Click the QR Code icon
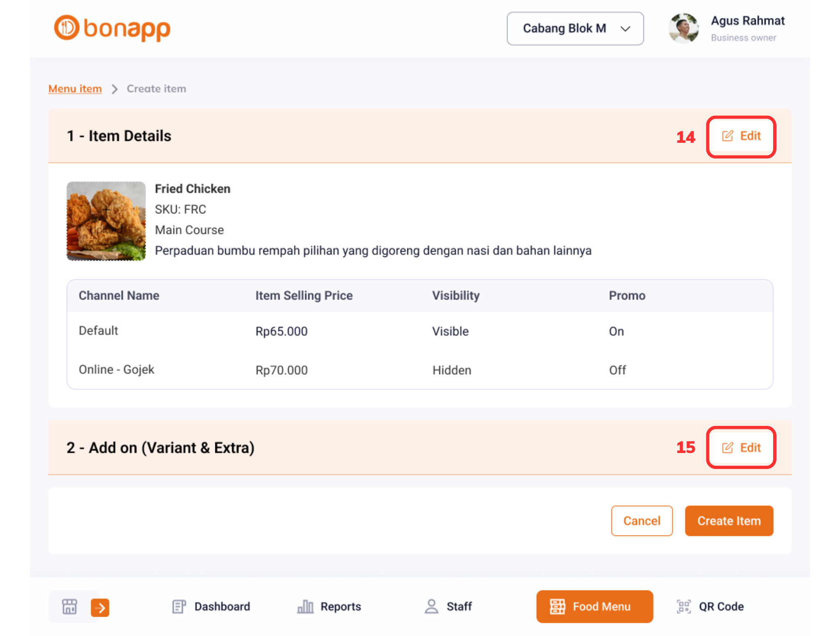840x636 pixels. coord(684,606)
